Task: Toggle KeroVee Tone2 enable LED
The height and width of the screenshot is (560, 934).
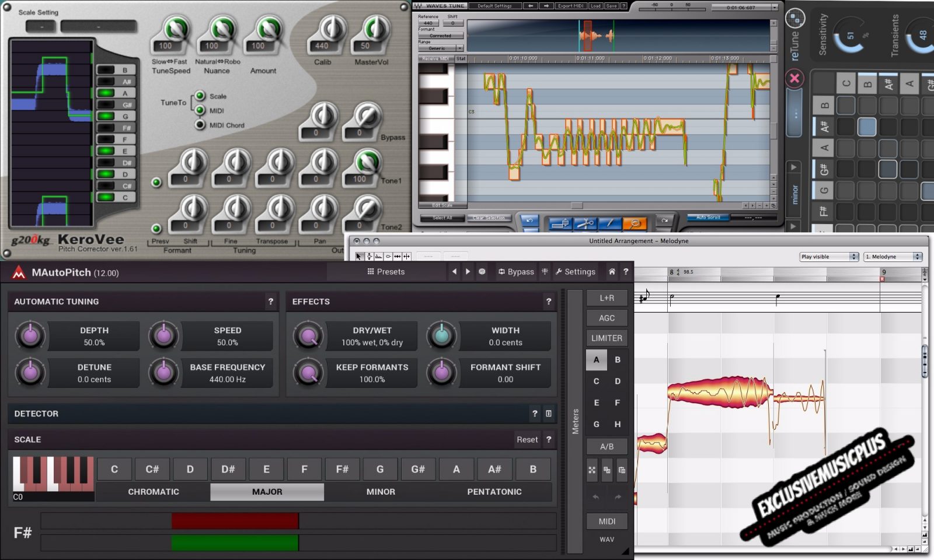Action: pos(156,228)
